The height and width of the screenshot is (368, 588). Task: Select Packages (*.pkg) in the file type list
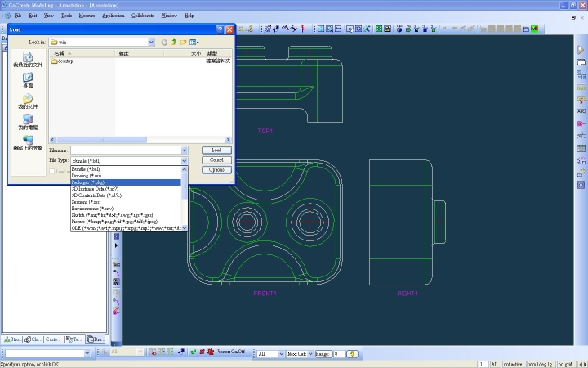[x=126, y=182]
